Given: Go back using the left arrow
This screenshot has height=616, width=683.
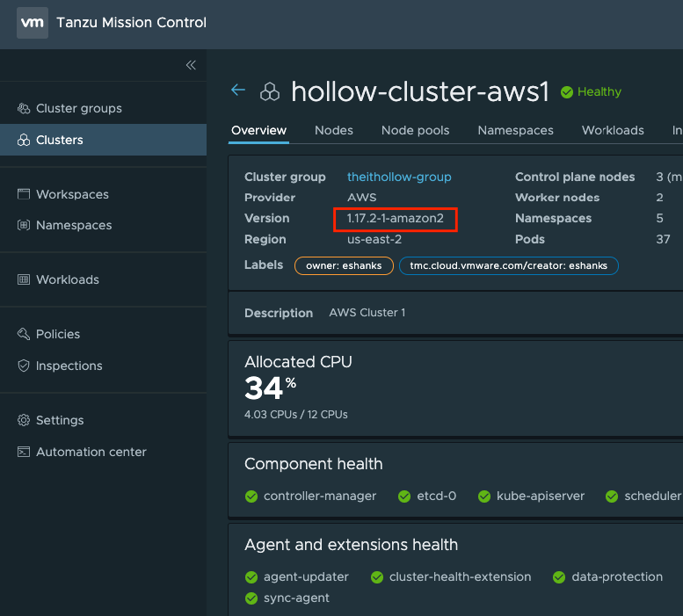Looking at the screenshot, I should coord(237,91).
